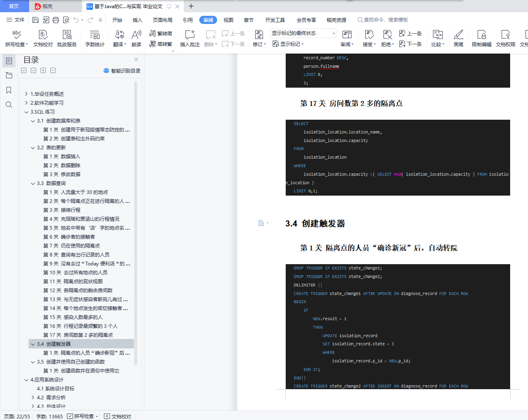Go to the 首页 home tab
The image size is (528, 420).
pos(14,6)
